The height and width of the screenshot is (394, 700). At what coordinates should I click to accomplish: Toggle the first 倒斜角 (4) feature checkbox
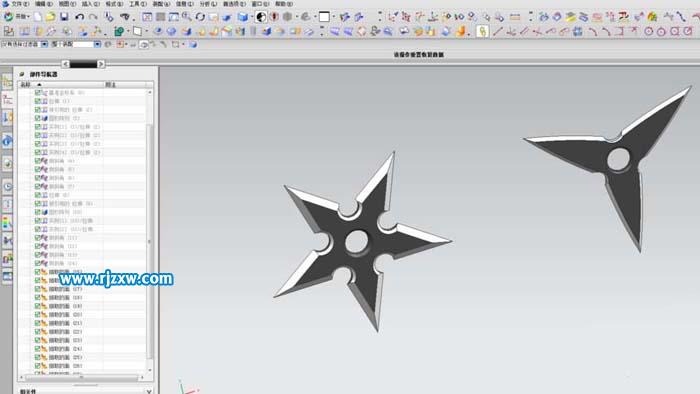pyautogui.click(x=38, y=161)
